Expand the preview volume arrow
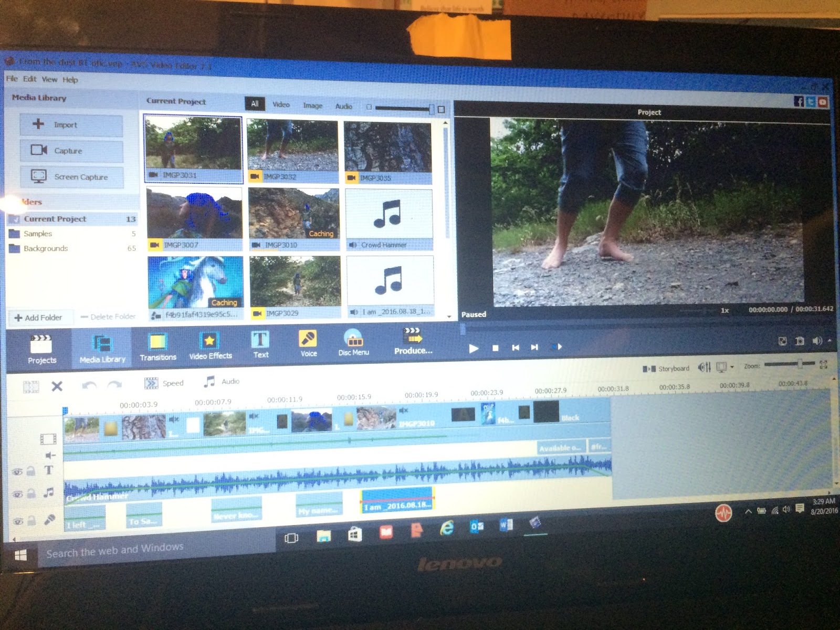The height and width of the screenshot is (630, 840). [x=830, y=341]
